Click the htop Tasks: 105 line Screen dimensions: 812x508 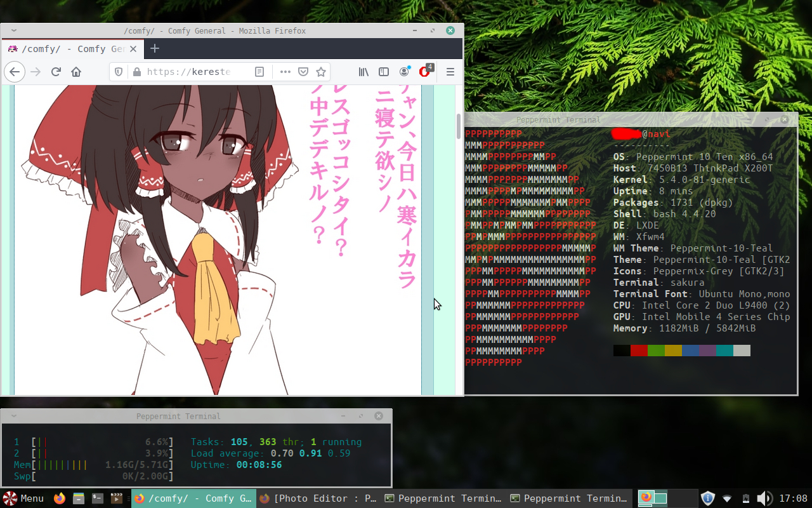277,442
